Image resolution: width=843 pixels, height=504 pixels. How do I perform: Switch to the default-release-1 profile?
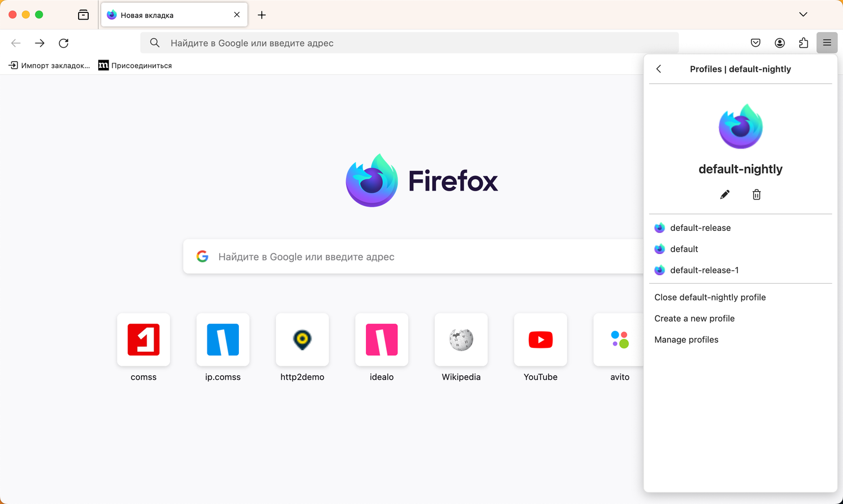pyautogui.click(x=741, y=270)
